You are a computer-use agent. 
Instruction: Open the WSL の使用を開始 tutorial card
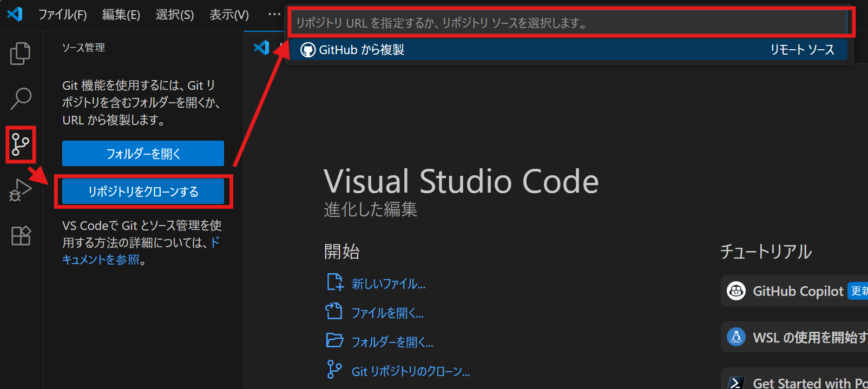[x=794, y=337]
